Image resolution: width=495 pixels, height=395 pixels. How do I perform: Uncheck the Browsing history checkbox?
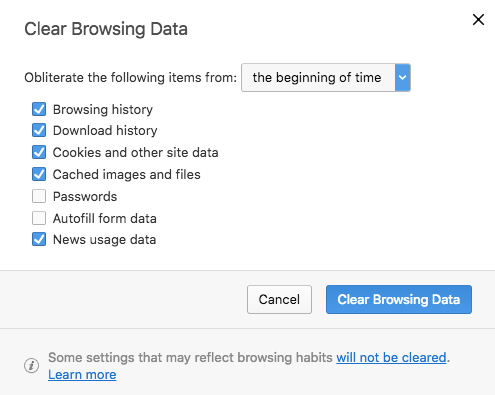point(39,109)
